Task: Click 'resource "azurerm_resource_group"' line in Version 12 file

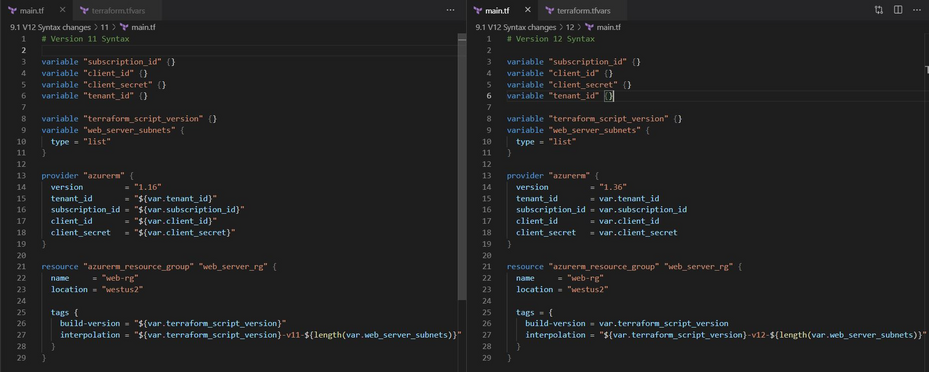Action: [624, 267]
